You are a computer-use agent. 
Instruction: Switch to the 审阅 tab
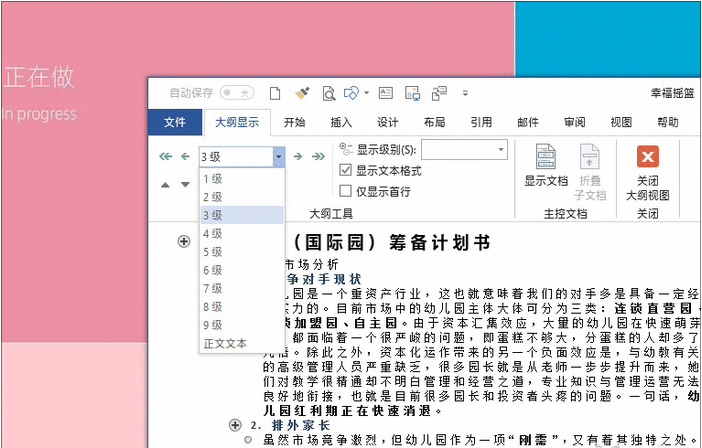574,122
